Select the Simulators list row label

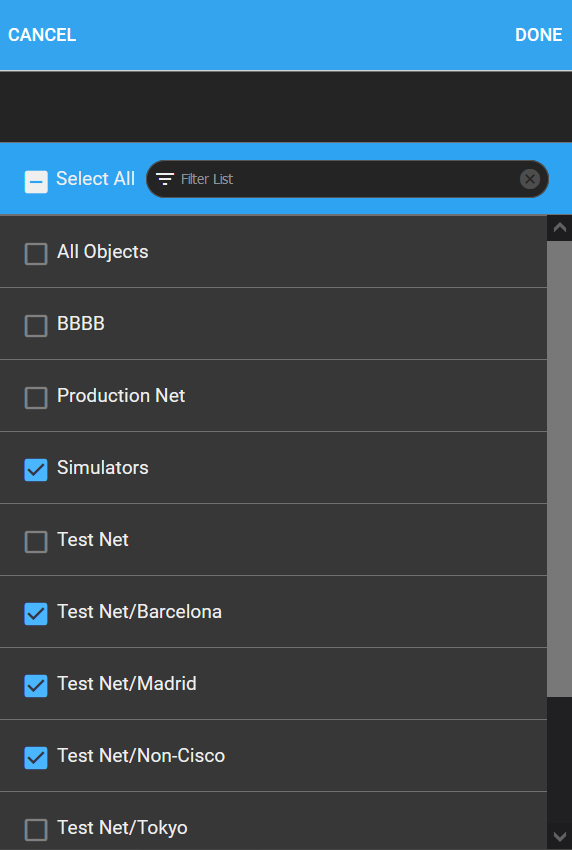(102, 468)
